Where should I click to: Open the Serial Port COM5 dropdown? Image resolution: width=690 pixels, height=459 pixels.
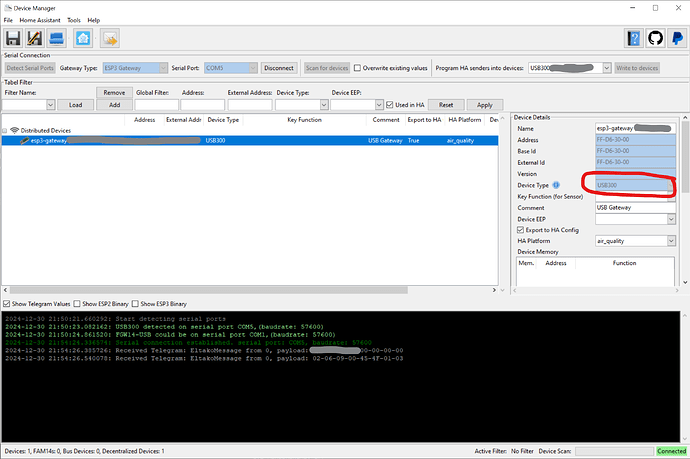click(x=253, y=68)
